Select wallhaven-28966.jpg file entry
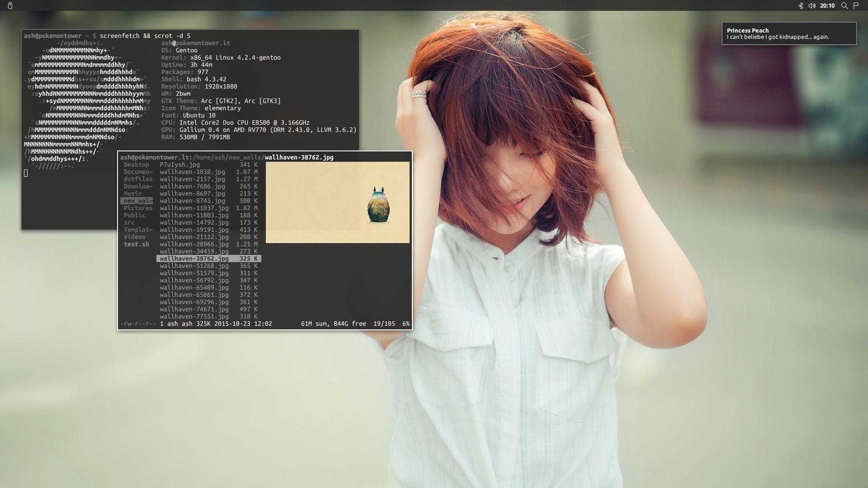 (194, 244)
